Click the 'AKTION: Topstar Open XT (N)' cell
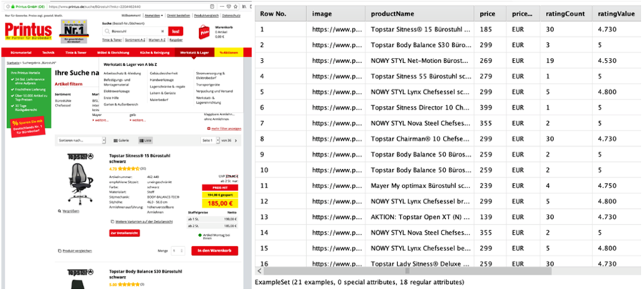 tap(419, 217)
